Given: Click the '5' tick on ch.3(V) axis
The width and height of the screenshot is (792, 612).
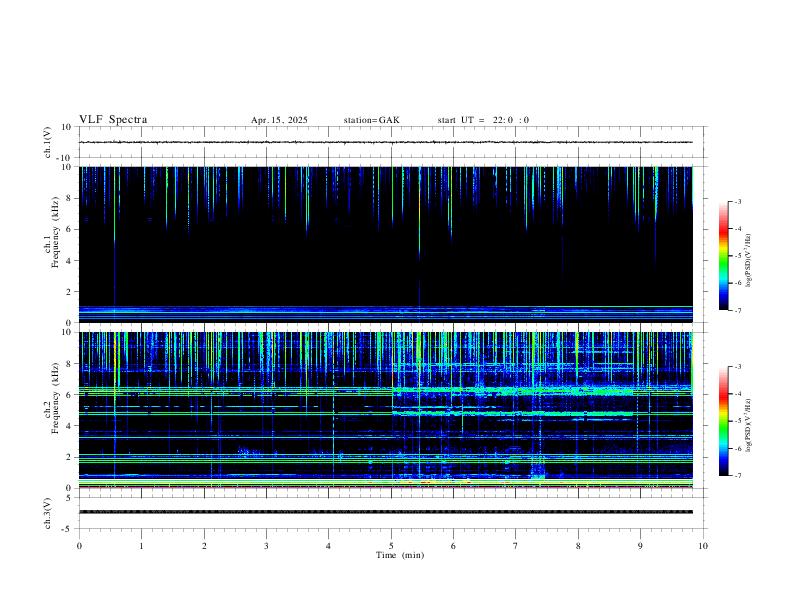Looking at the screenshot, I should [x=70, y=498].
